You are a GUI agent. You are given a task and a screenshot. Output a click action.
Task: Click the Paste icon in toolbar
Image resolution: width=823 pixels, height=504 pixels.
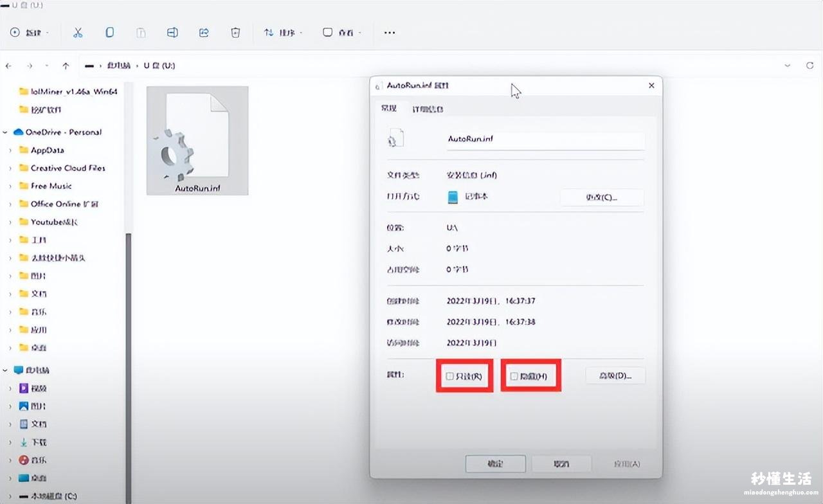(141, 32)
